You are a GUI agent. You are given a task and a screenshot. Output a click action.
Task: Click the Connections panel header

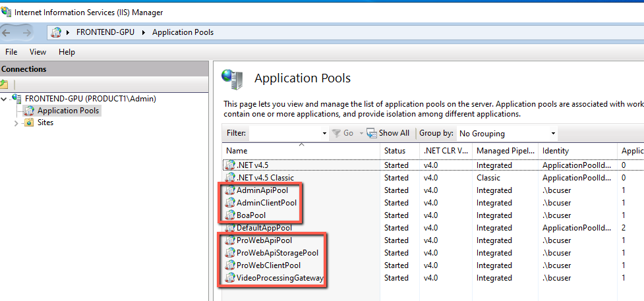(104, 69)
